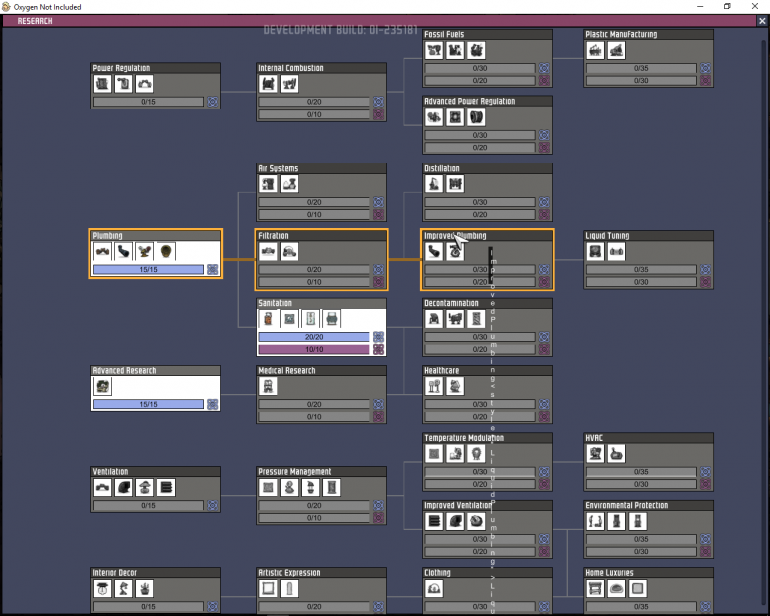Screen dimensions: 770x616
Task: Click the insulated pipe icon in Improved Plumbing
Action: (434, 252)
